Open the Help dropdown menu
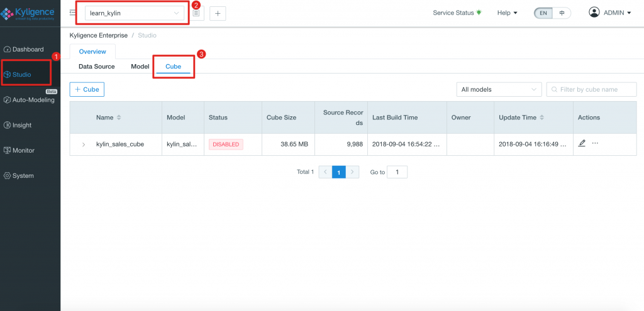The height and width of the screenshot is (311, 644). pyautogui.click(x=508, y=13)
